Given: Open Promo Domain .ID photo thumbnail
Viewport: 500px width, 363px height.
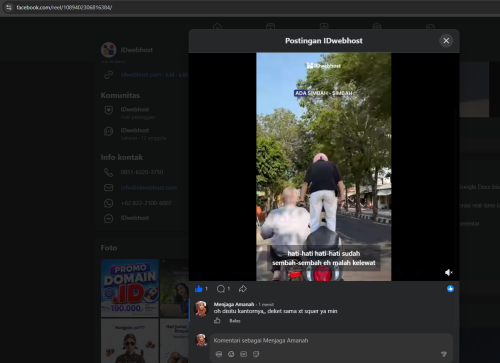Looking at the screenshot, I should pos(130,288).
